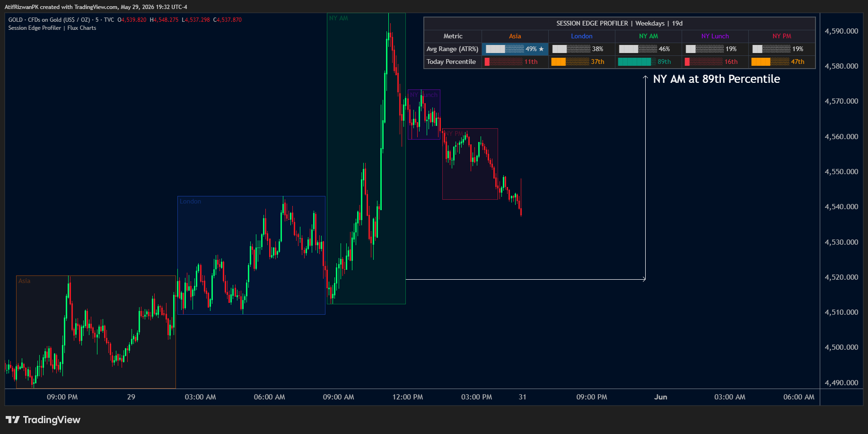
Task: Click the Asia column header in table
Action: 515,36
